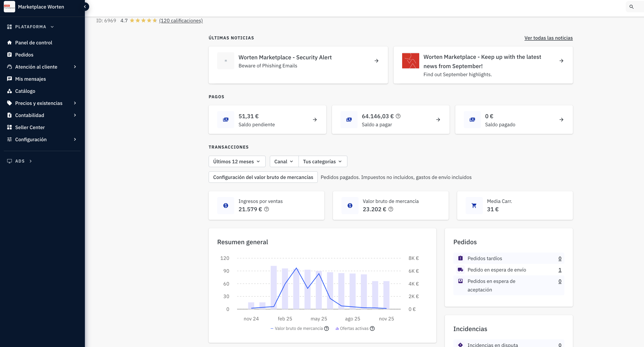Screen dimensions: 644x347
Task: Go to Seller Center menu item
Action: point(30,127)
